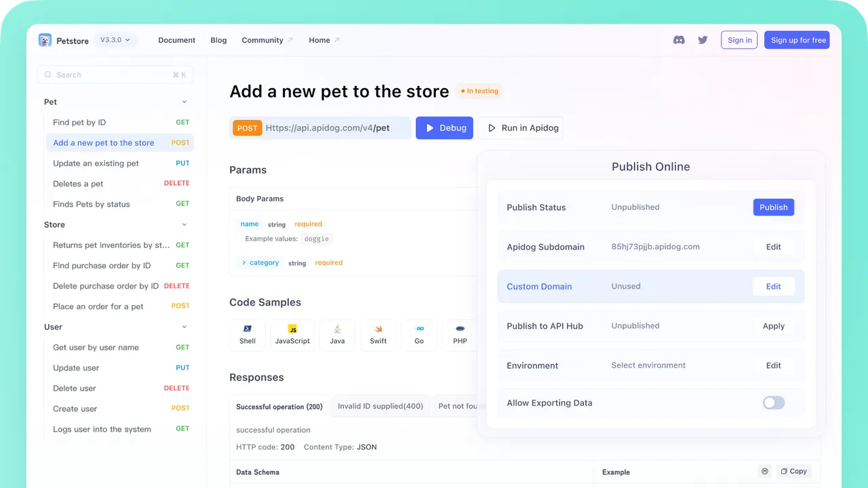Select Update user endpoint
This screenshot has width=868, height=488.
coord(120,368)
